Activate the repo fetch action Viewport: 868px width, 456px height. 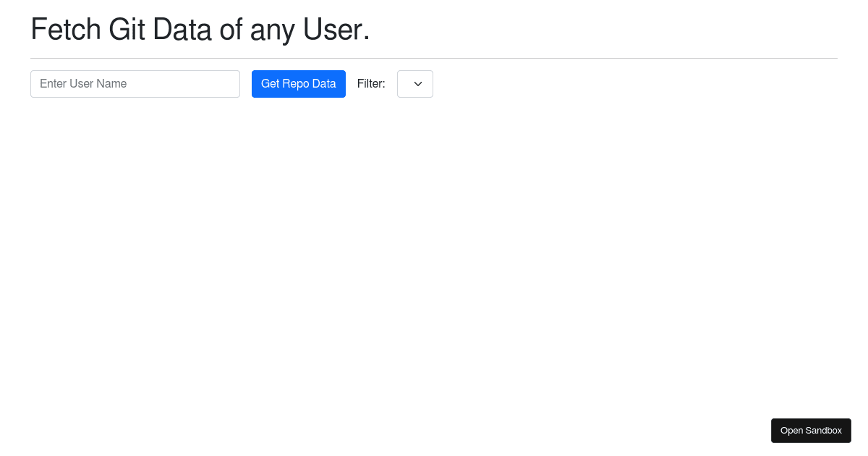[x=298, y=84]
